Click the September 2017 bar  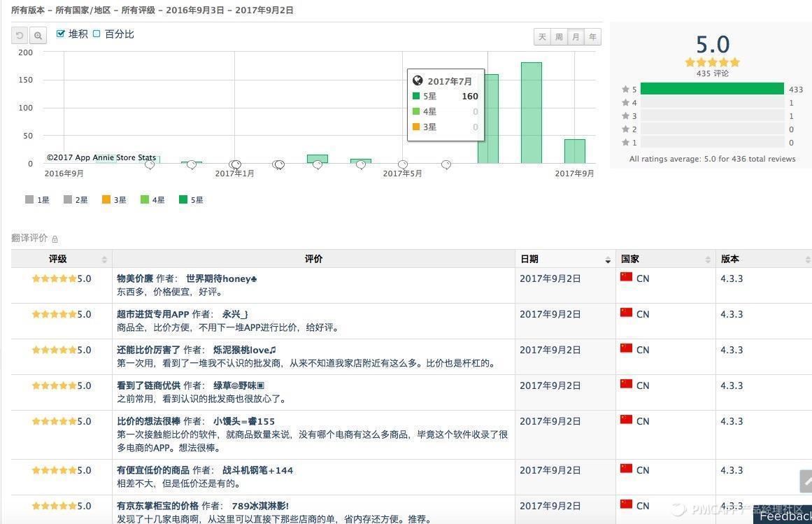(x=575, y=151)
